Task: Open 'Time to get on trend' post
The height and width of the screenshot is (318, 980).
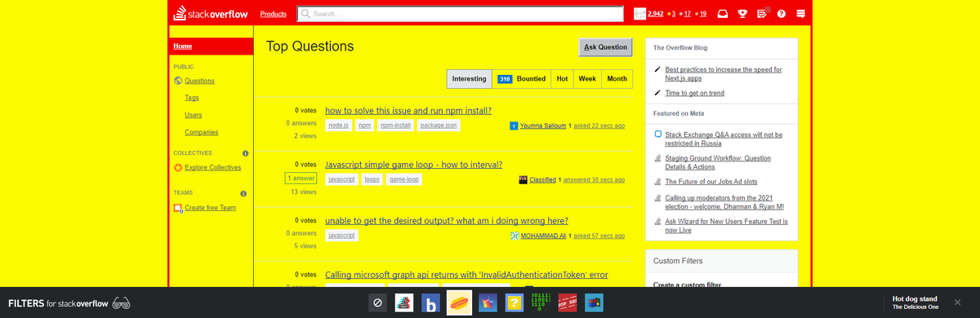Action: point(694,93)
